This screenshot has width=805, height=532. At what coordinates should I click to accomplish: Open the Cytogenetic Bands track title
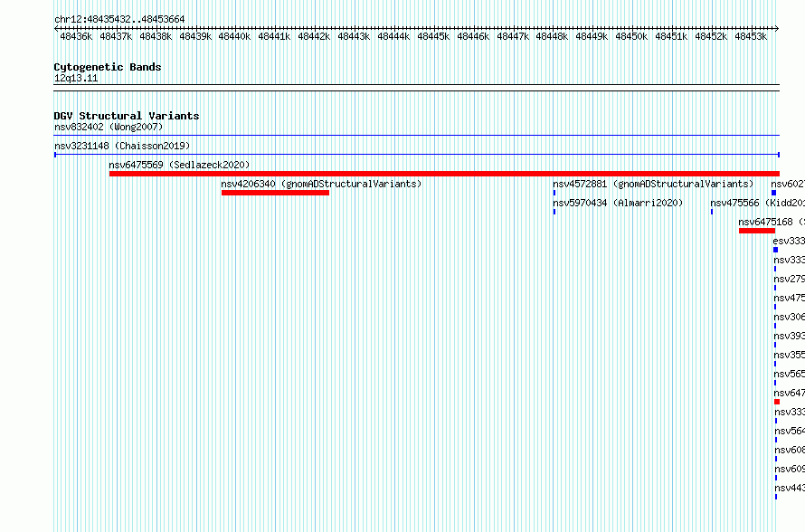[x=108, y=67]
